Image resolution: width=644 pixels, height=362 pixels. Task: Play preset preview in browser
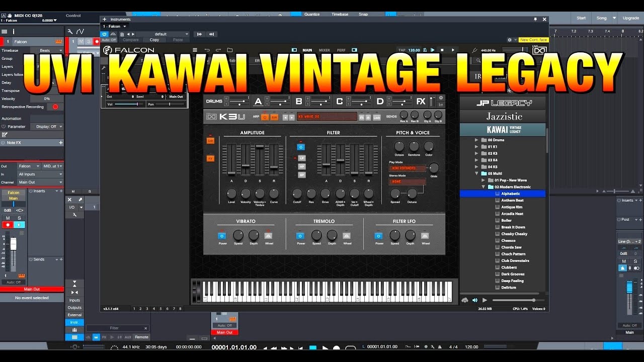tap(485, 300)
